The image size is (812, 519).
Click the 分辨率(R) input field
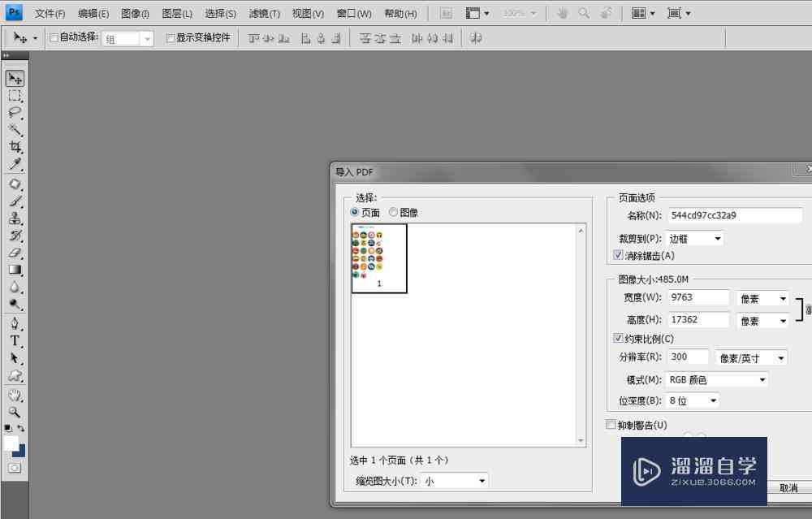coord(688,357)
